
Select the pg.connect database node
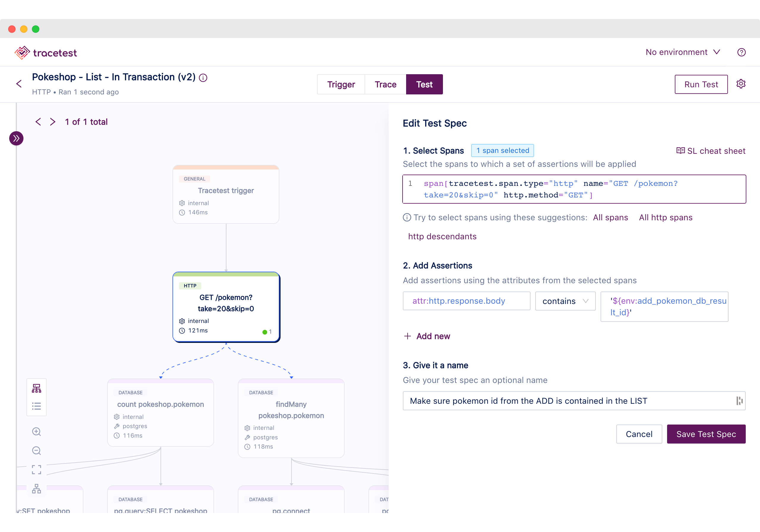291,499
